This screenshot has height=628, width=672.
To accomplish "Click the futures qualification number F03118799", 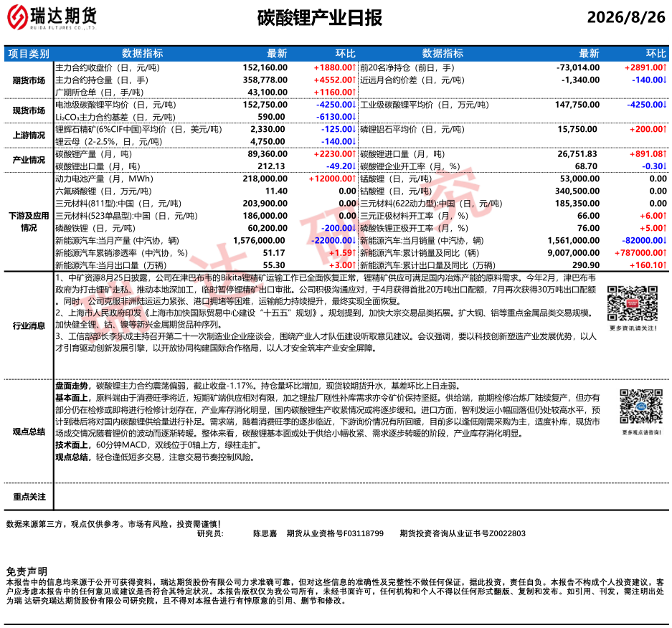I will click(364, 534).
